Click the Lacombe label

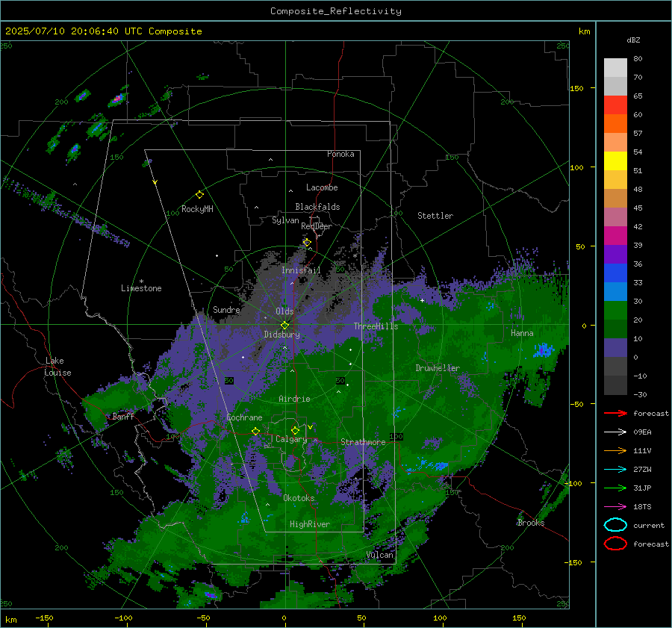[x=322, y=187]
